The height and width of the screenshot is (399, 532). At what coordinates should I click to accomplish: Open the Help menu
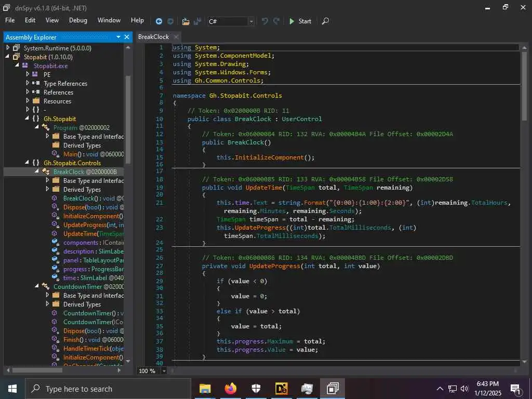coord(137,20)
